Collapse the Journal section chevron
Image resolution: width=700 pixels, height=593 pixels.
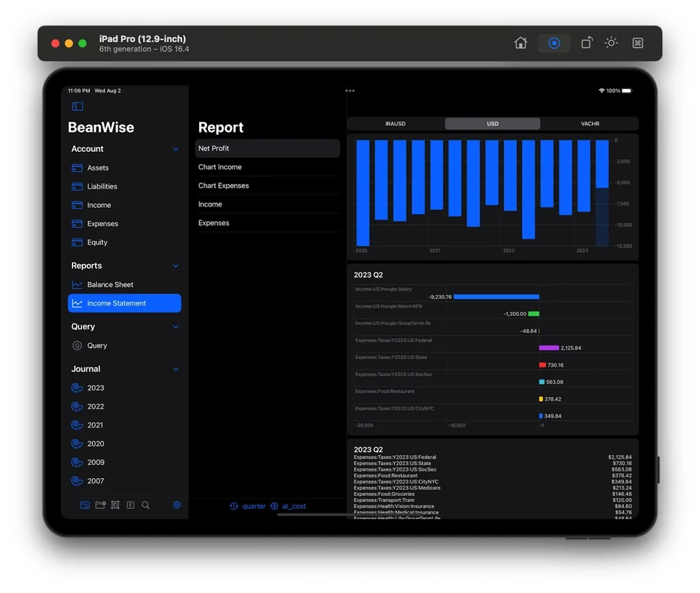coord(176,369)
